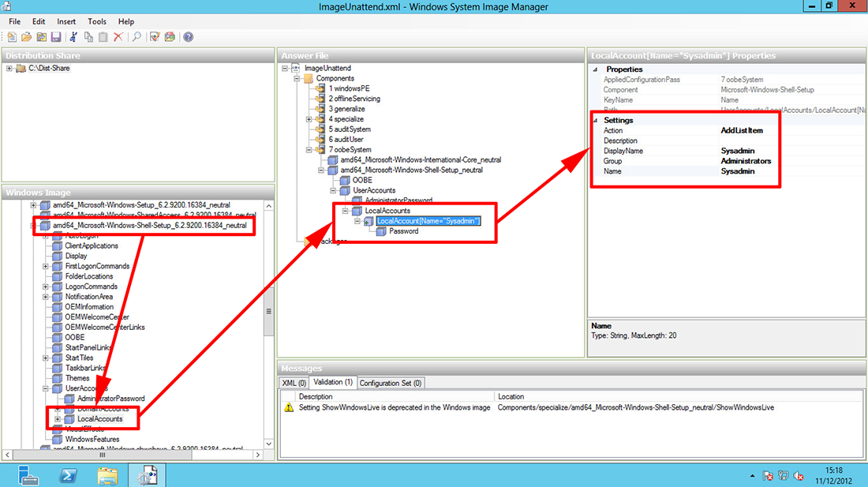The width and height of the screenshot is (868, 487).
Task: Open File Explorer from the taskbar
Action: [107, 475]
